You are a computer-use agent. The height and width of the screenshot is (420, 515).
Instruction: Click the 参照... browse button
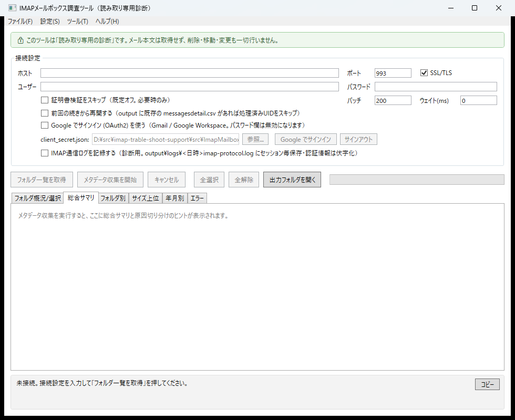[x=255, y=140]
